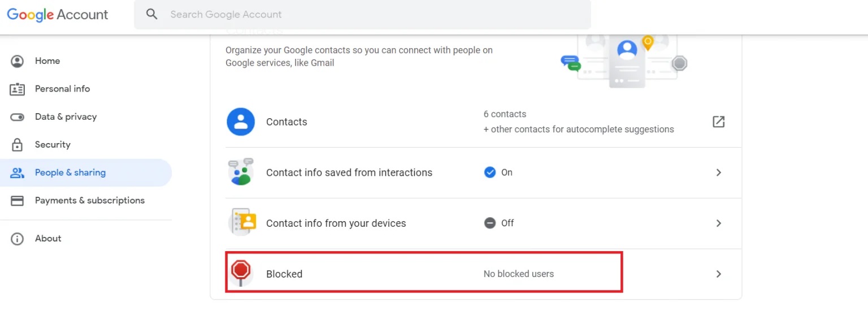Click the Contact info from interactions icon
This screenshot has height=311, width=868.
241,172
